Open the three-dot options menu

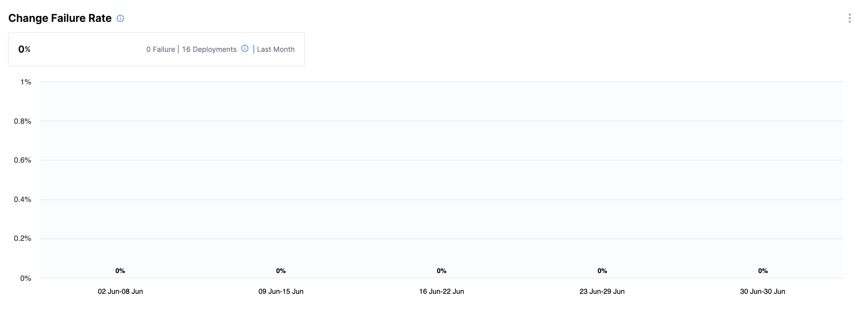pos(849,18)
